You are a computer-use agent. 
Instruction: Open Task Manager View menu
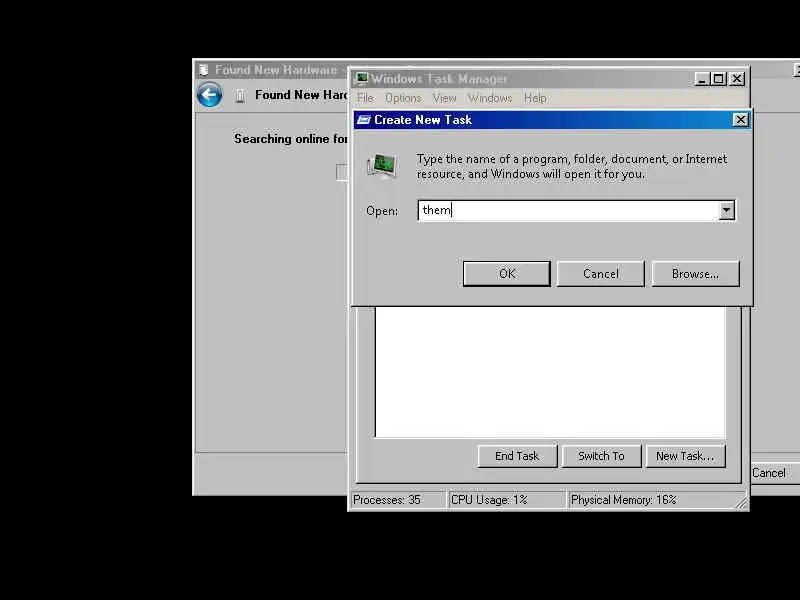click(444, 98)
